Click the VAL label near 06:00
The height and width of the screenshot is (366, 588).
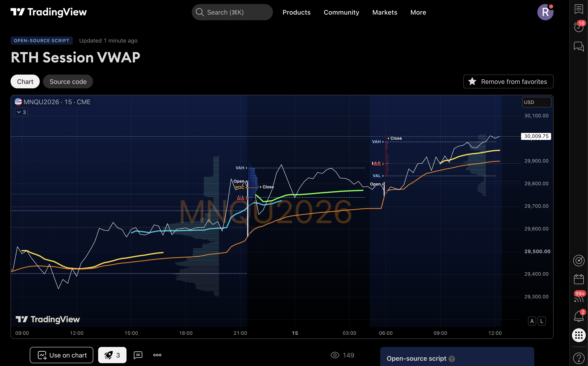tap(377, 176)
